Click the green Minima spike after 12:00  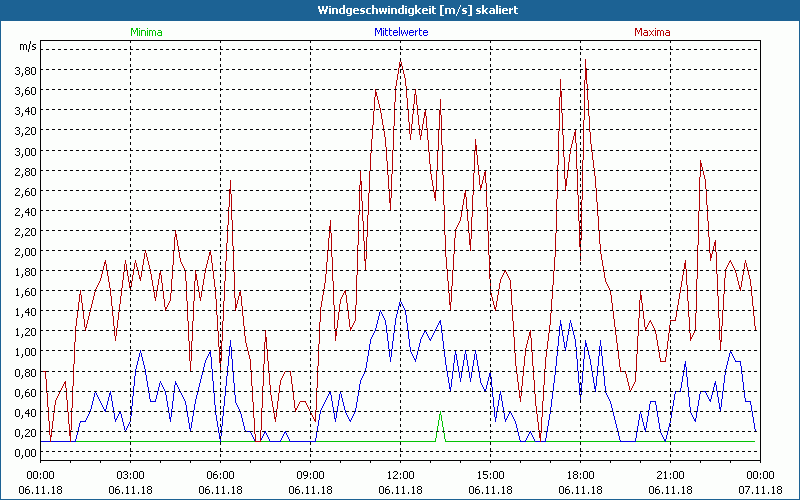(440, 414)
